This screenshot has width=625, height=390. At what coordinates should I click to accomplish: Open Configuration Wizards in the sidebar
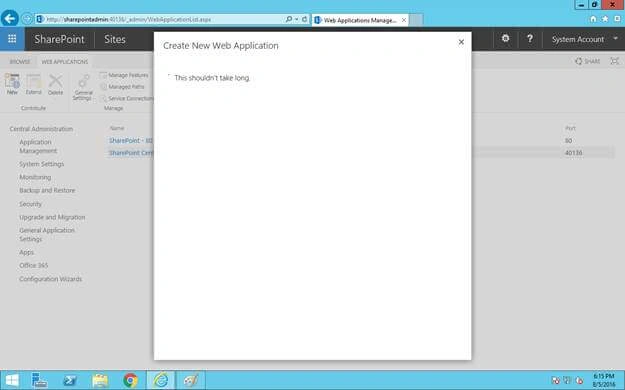[51, 279]
